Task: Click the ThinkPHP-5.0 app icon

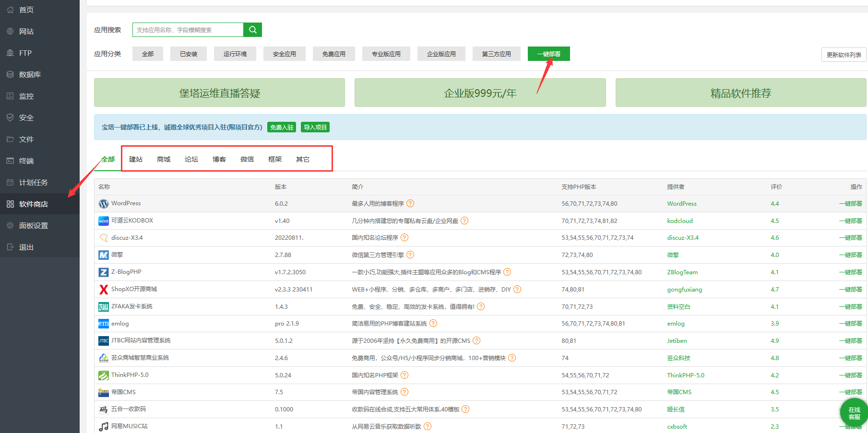Action: point(104,375)
